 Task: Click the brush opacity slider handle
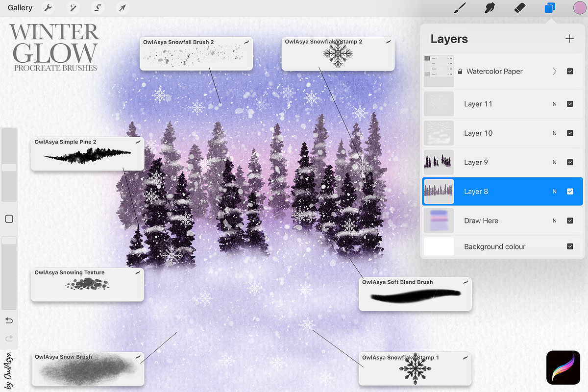tap(9, 241)
